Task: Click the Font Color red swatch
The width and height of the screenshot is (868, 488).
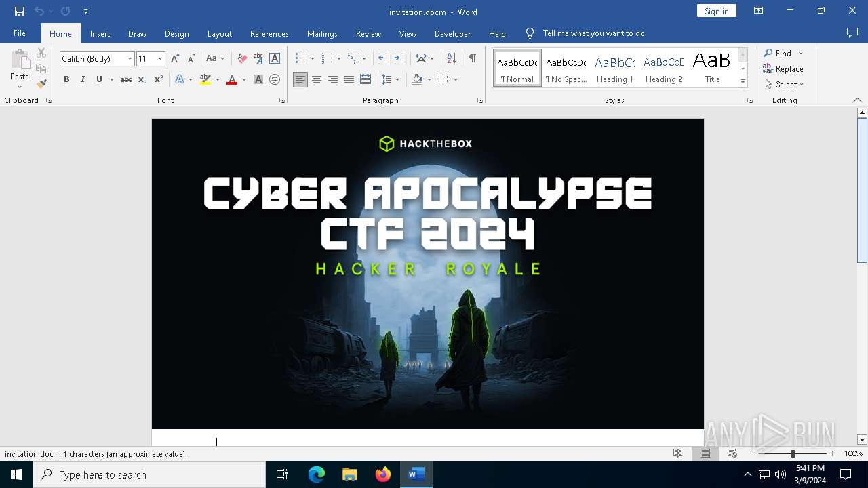Action: [232, 79]
